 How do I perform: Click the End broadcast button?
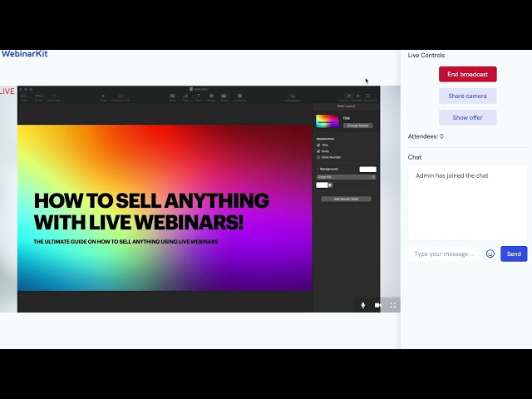point(467,74)
